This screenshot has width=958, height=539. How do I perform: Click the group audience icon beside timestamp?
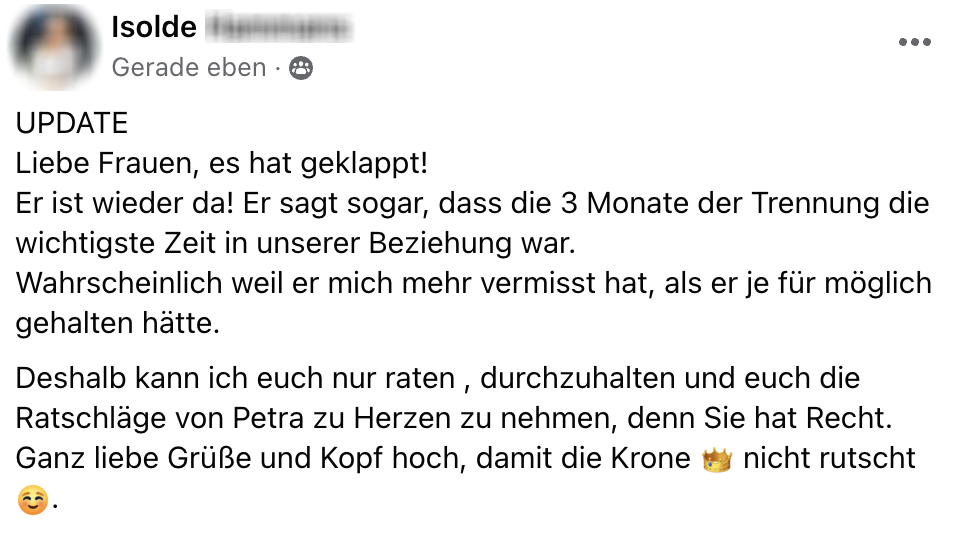tap(300, 68)
